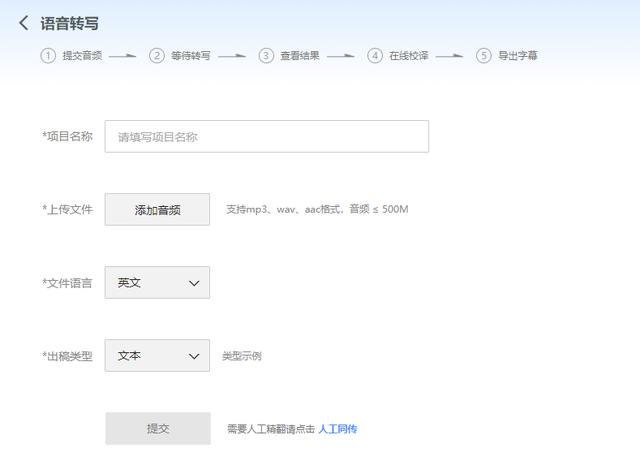Click the 导出字幕 step label

(518, 56)
